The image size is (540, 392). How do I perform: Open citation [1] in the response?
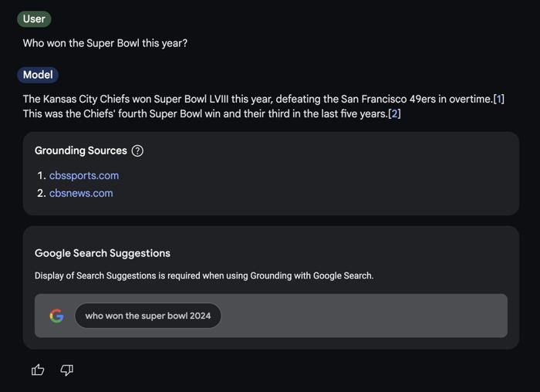[x=498, y=99]
